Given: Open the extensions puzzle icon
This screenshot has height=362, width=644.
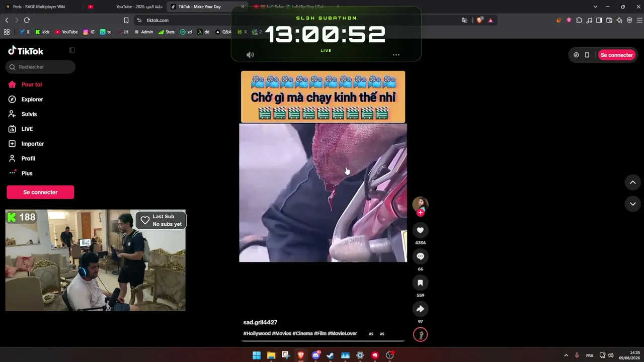Looking at the screenshot, I should [579, 20].
